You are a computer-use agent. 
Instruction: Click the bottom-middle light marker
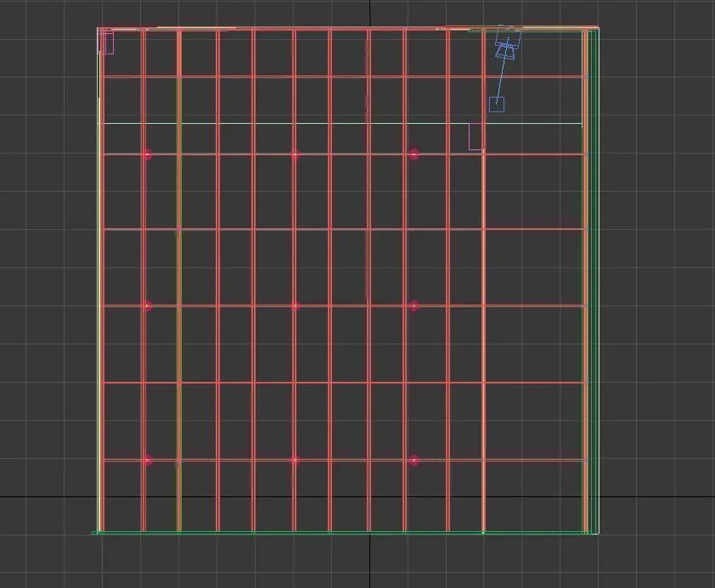pos(295,460)
